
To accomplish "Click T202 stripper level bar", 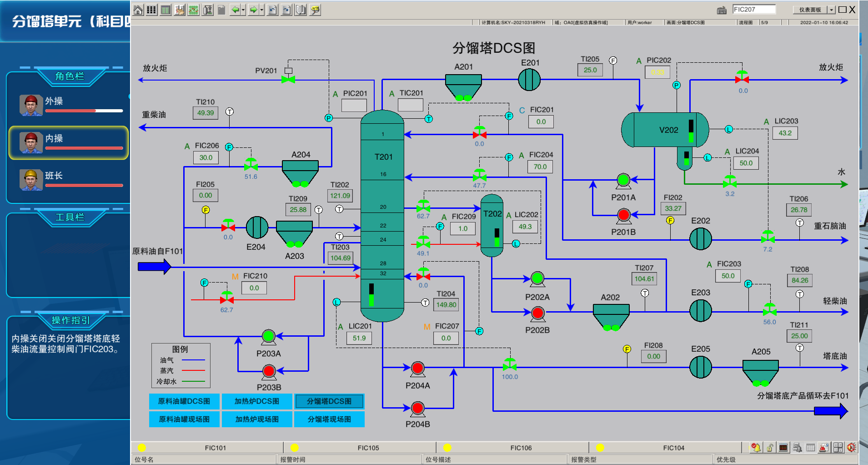I will click(497, 237).
